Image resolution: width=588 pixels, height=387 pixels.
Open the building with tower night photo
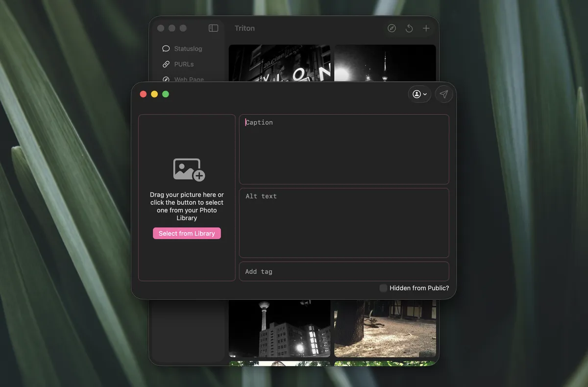[279, 329]
